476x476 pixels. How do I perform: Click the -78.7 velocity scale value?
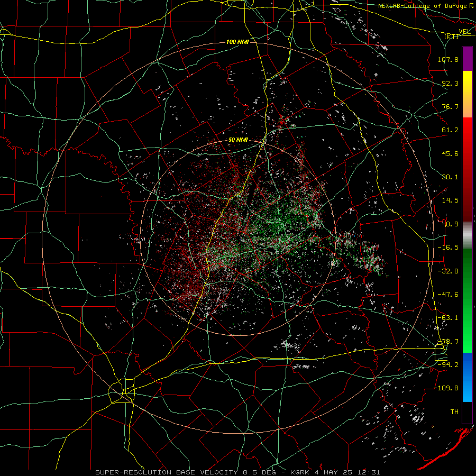point(448,342)
